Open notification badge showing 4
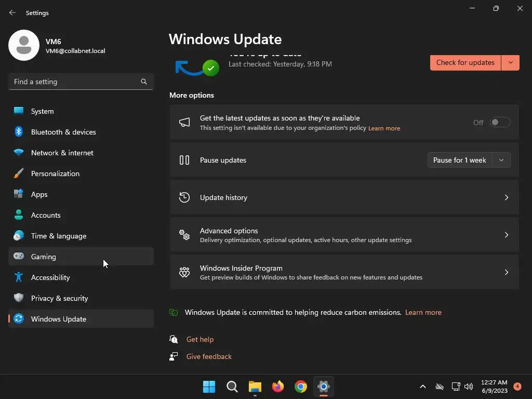Viewport: 532px width, 399px height. 517,387
